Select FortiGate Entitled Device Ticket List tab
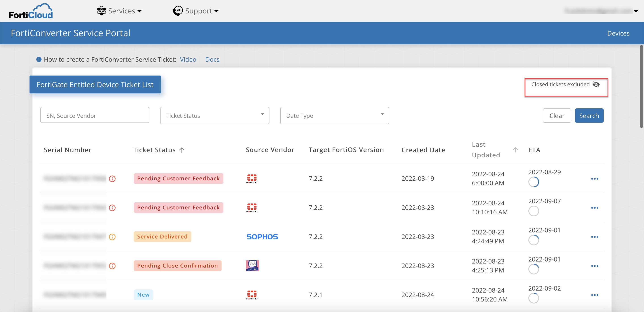 click(95, 84)
